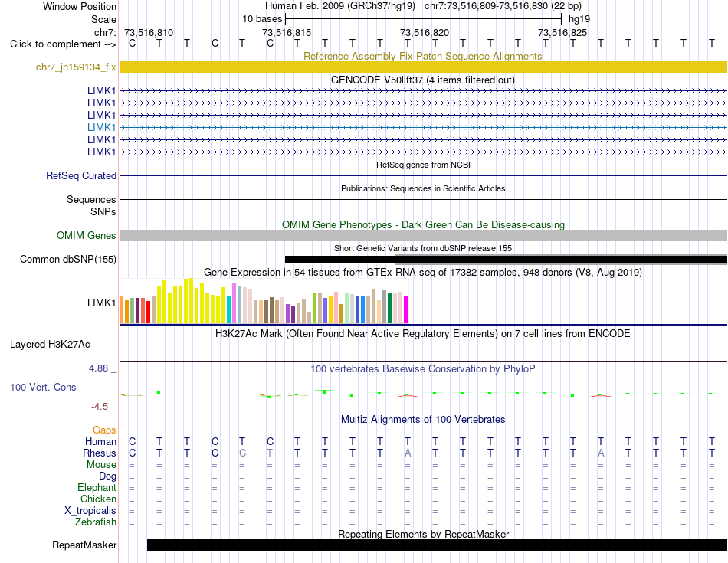The height and width of the screenshot is (563, 728).
Task: Click the Layered H3K27Ac label
Action: 50,344
